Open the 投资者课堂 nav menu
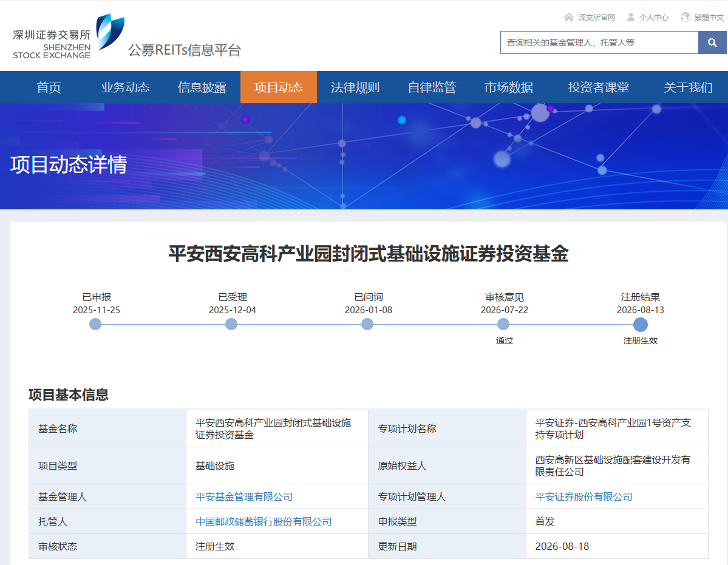The width and height of the screenshot is (728, 565). pyautogui.click(x=598, y=87)
